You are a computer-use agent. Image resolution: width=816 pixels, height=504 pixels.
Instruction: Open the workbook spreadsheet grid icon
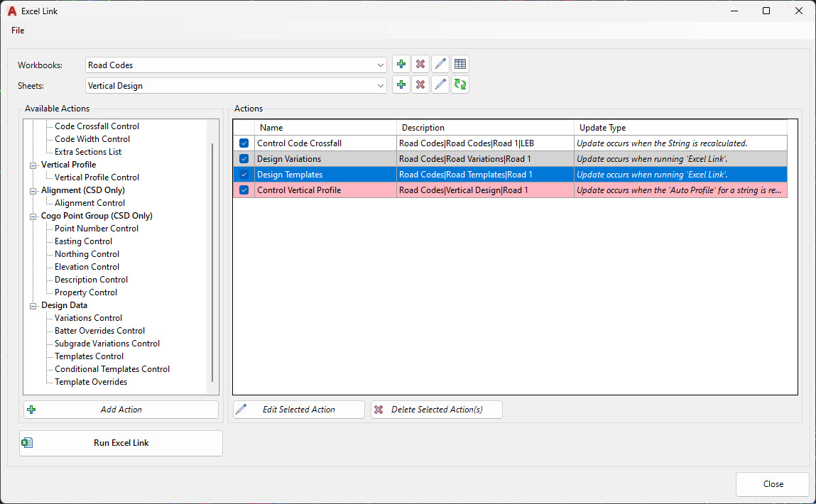click(460, 64)
